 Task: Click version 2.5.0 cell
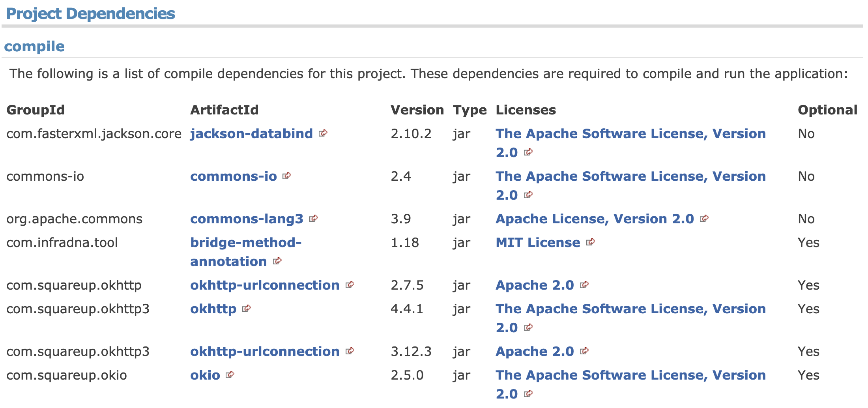pos(407,375)
